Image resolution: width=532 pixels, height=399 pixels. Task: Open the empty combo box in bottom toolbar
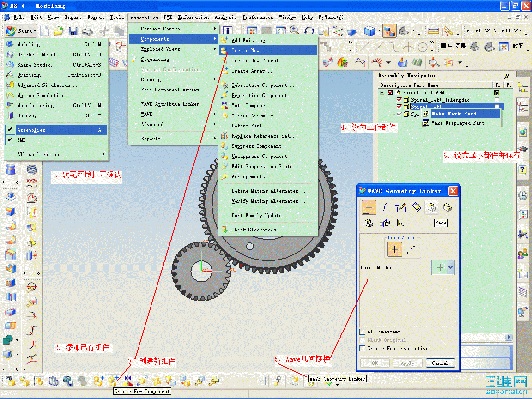[x=261, y=381]
